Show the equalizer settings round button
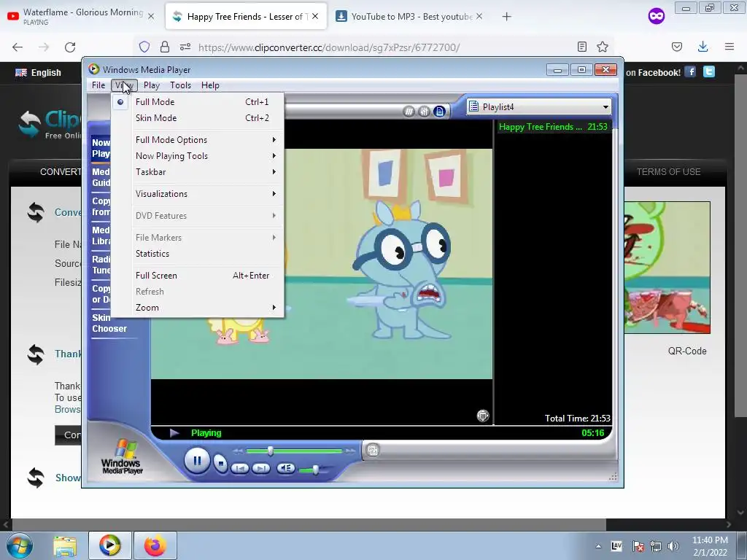The image size is (747, 560). (424, 112)
